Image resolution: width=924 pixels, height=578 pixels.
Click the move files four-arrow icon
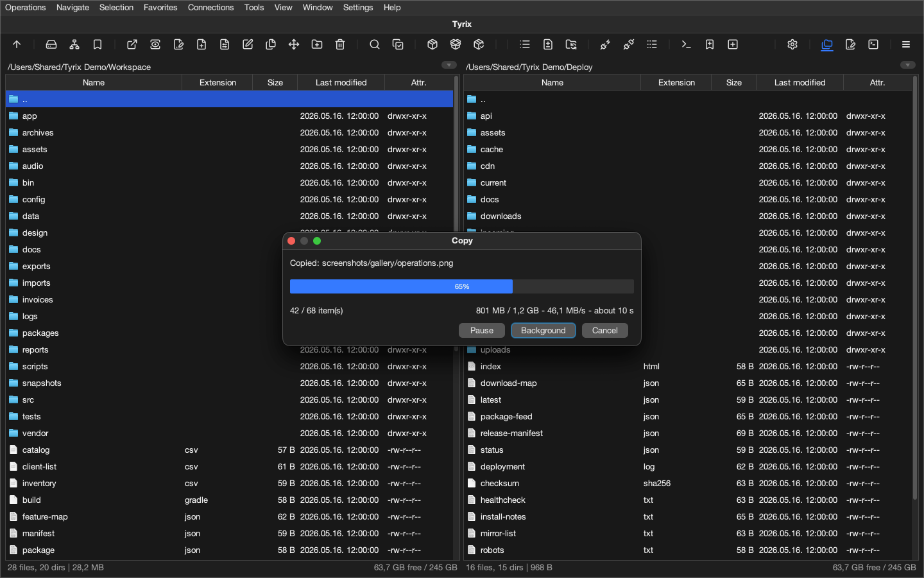pos(294,44)
